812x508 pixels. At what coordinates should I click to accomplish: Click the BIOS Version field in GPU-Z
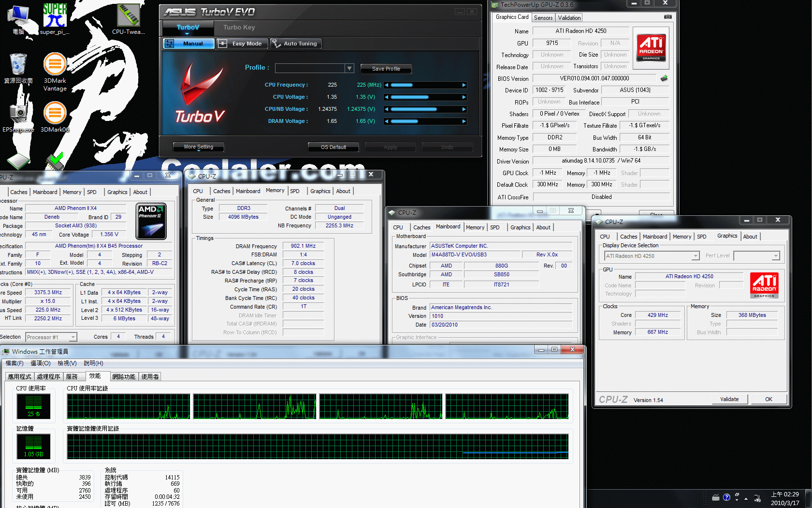click(x=594, y=78)
